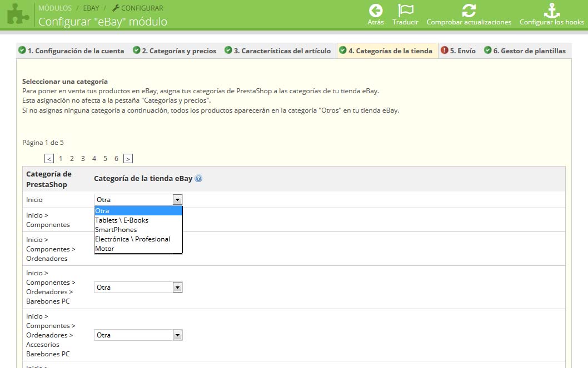This screenshot has height=368, width=588.
Task: Open the dropdown for Accesorios Barebones PC row
Action: pyautogui.click(x=138, y=335)
